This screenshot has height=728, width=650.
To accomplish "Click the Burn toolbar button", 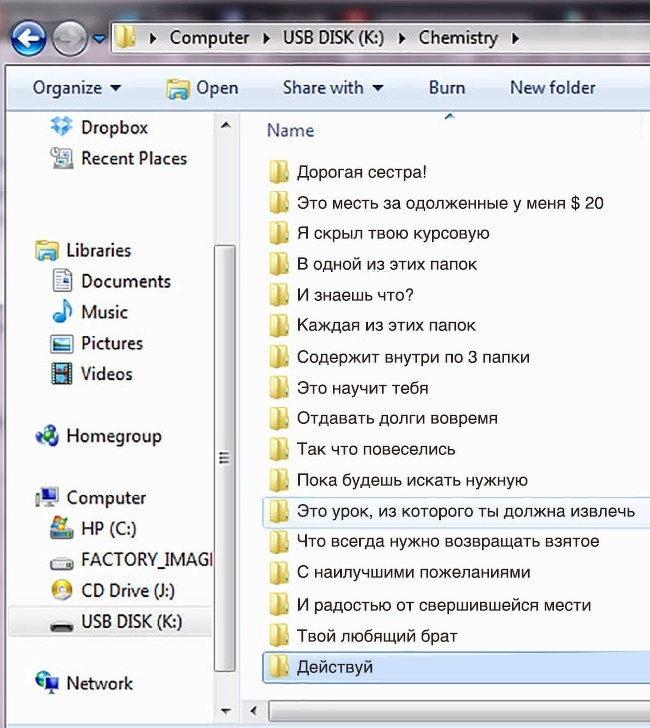I will [x=446, y=88].
